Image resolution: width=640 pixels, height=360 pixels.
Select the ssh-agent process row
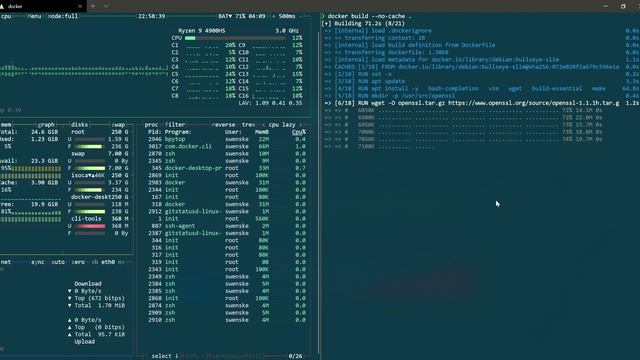point(227,226)
